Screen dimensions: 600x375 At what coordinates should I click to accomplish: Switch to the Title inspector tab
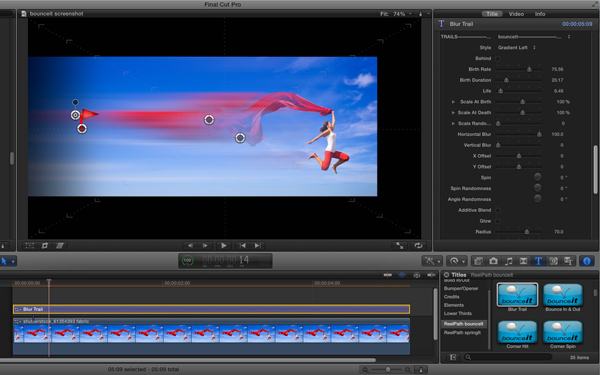[x=492, y=14]
